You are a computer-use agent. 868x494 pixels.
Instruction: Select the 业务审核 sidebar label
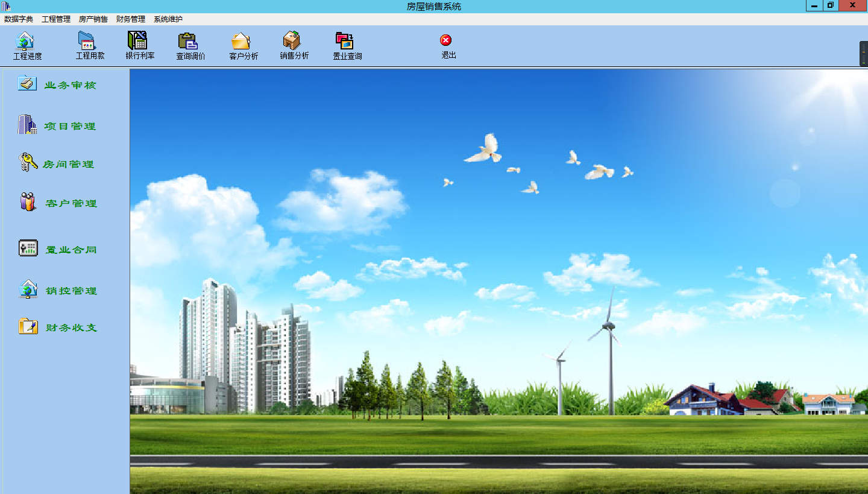[x=71, y=85]
